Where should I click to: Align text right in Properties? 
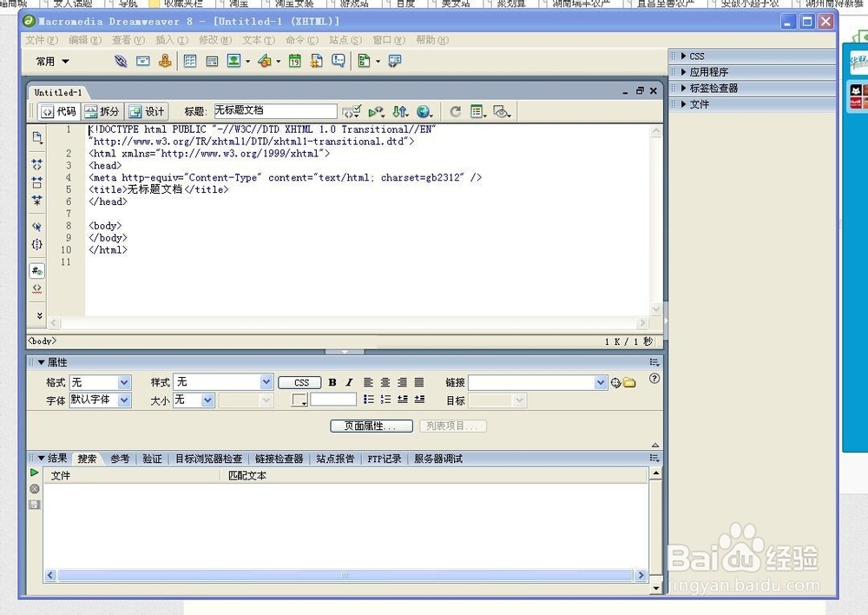pyautogui.click(x=403, y=382)
